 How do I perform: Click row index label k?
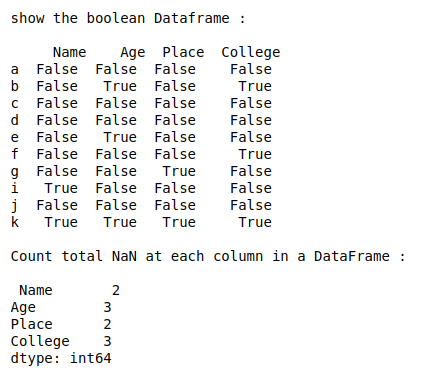pos(15,222)
